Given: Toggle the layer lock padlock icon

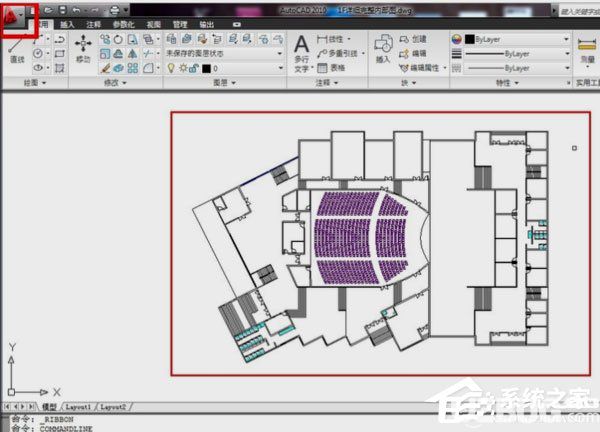Looking at the screenshot, I should [x=194, y=68].
